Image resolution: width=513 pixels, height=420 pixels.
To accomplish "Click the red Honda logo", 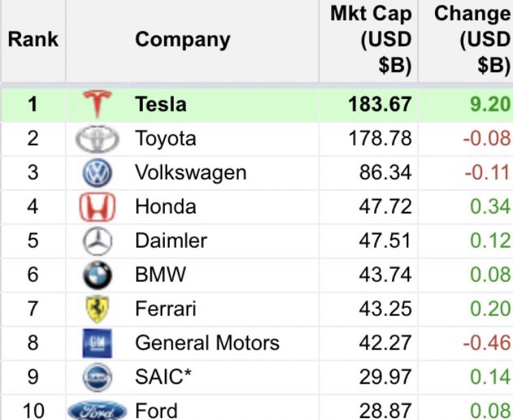I will [x=97, y=207].
